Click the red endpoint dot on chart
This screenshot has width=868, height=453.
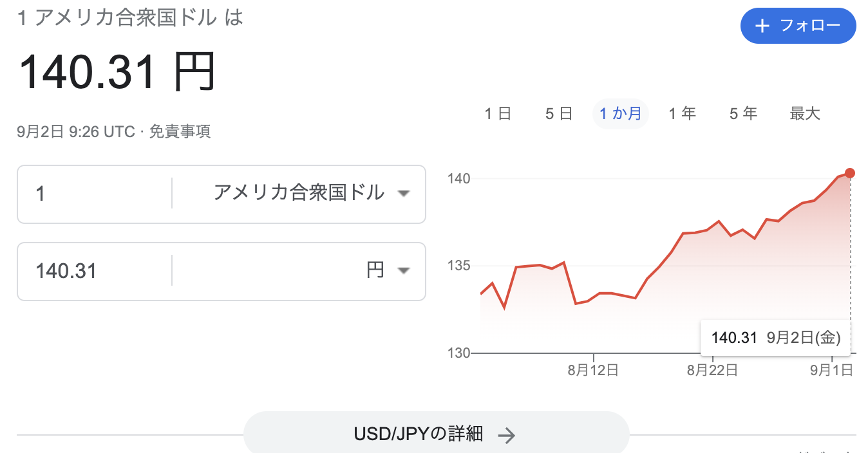pyautogui.click(x=850, y=173)
